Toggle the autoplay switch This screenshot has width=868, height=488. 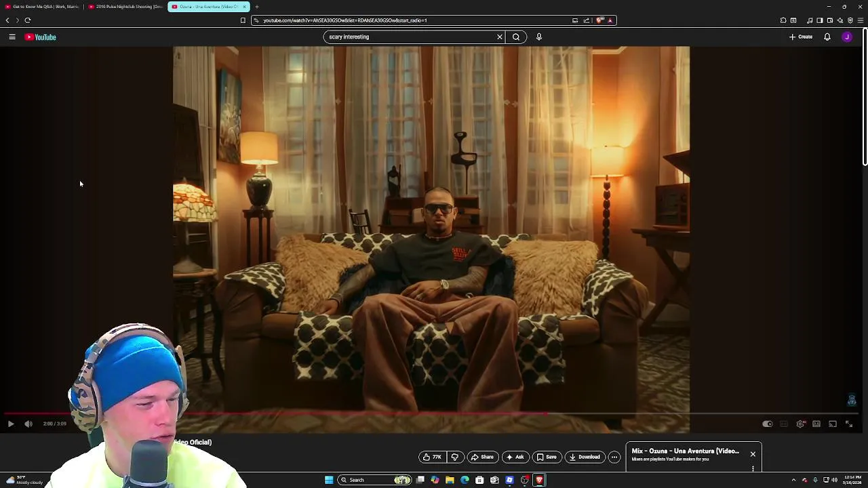[767, 424]
